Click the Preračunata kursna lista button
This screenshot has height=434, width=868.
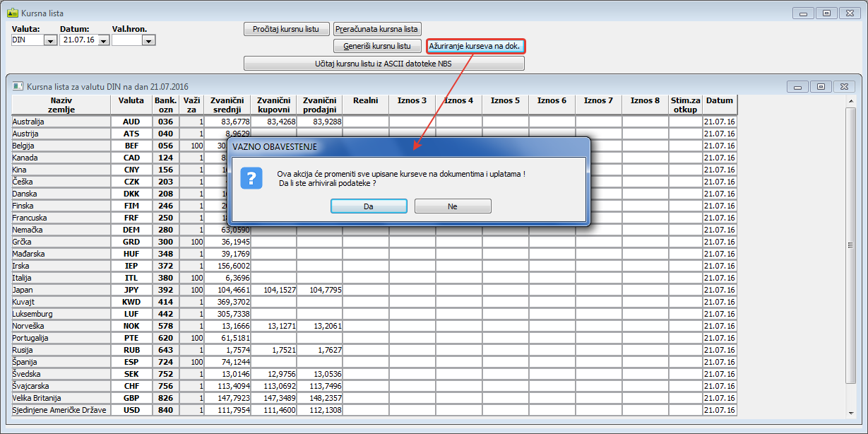pyautogui.click(x=377, y=29)
